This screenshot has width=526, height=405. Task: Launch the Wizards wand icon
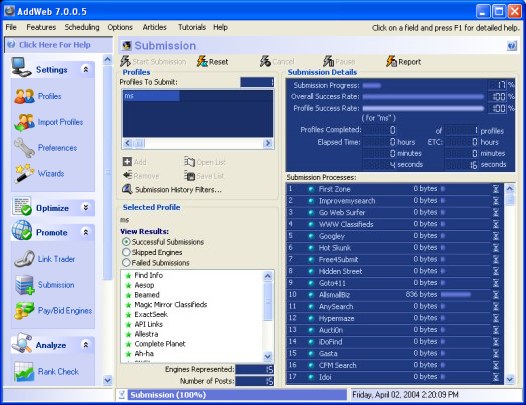tap(24, 173)
